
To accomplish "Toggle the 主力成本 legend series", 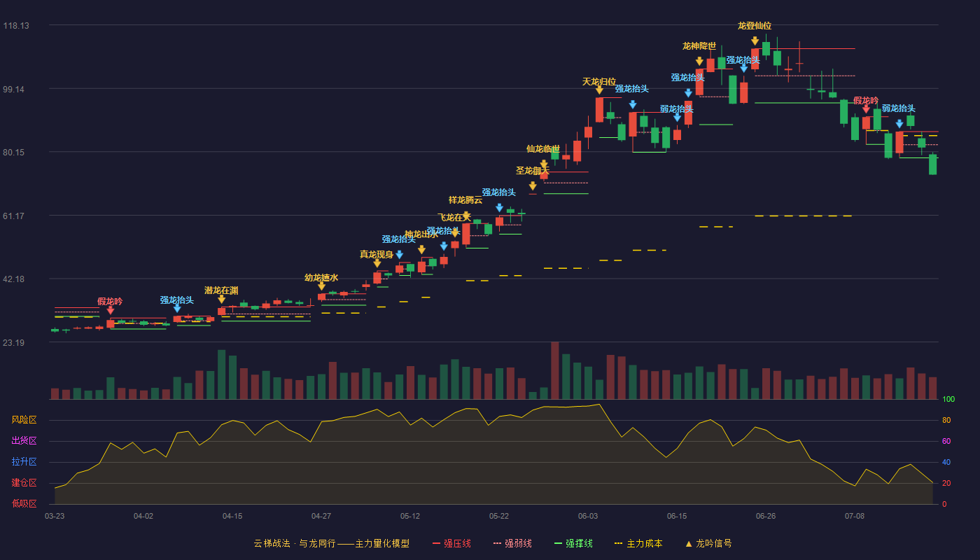I will 638,543.
